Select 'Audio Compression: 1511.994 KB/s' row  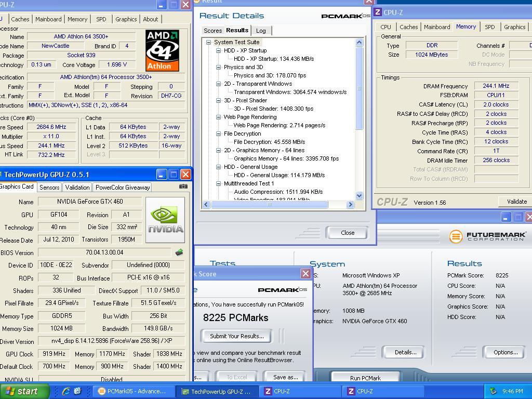point(278,192)
